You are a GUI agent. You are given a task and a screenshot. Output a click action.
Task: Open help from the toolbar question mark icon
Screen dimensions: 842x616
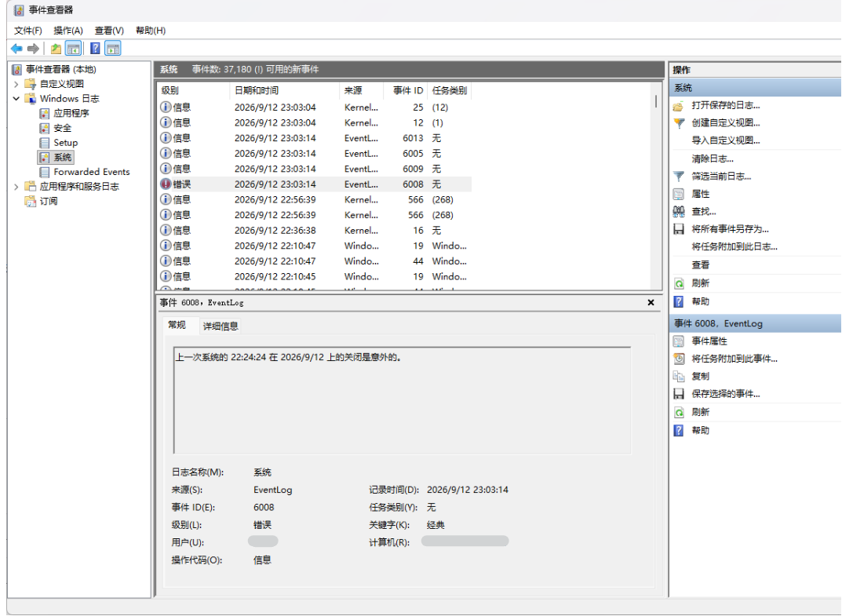(95, 49)
